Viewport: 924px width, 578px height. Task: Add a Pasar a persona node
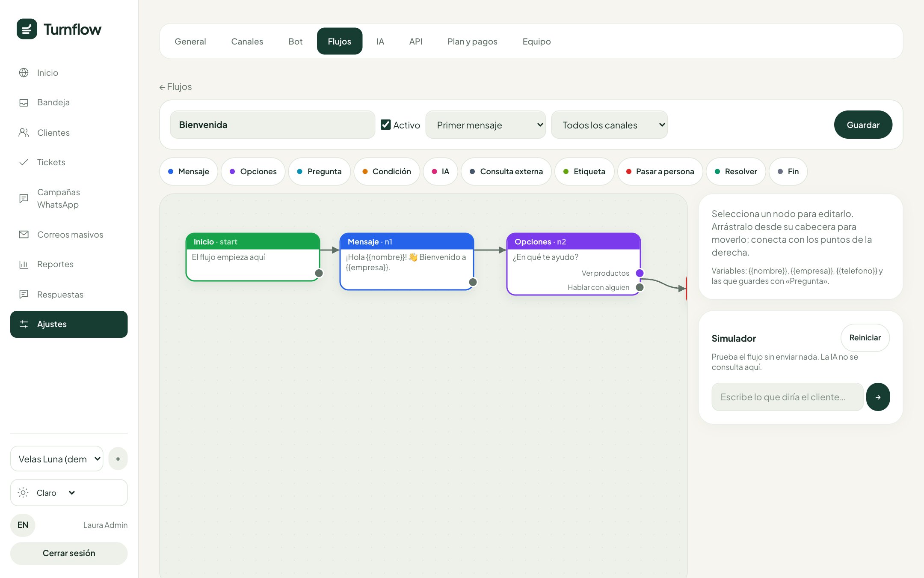(x=660, y=171)
